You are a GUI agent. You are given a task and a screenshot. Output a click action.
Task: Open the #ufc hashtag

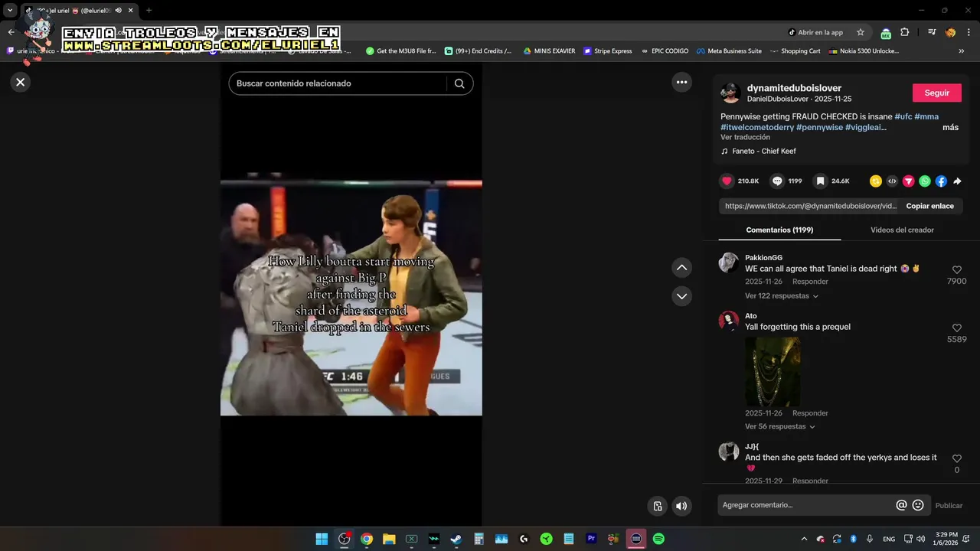[903, 116]
